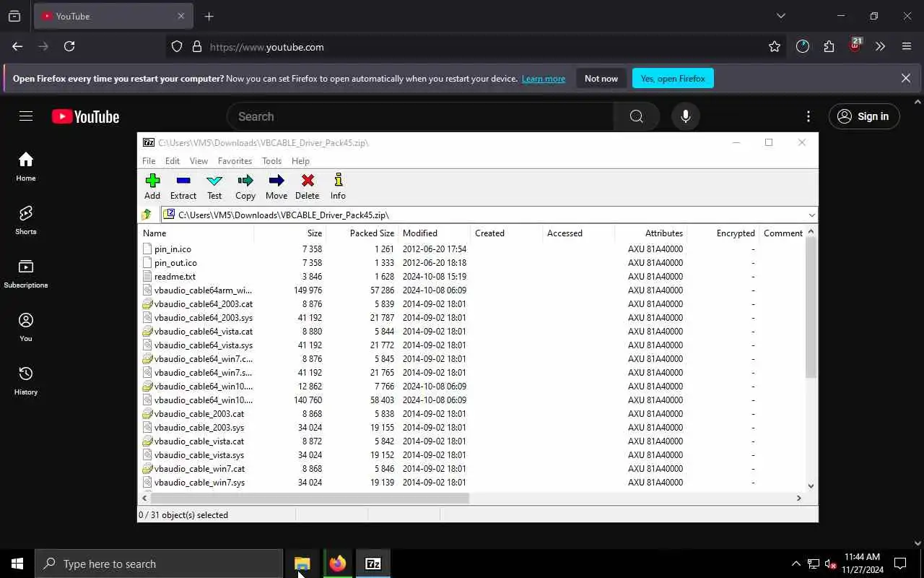Viewport: 924px width, 578px height.
Task: Reload the page in Firefox
Action: point(69,46)
